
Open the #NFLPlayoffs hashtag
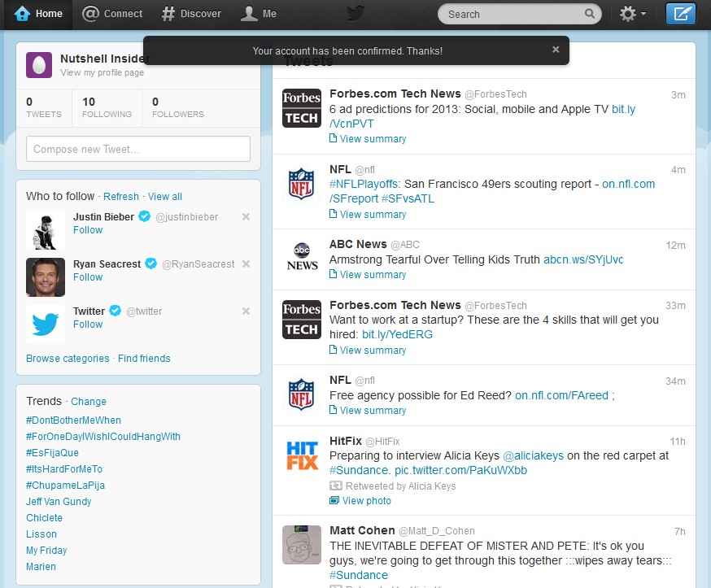pyautogui.click(x=364, y=184)
